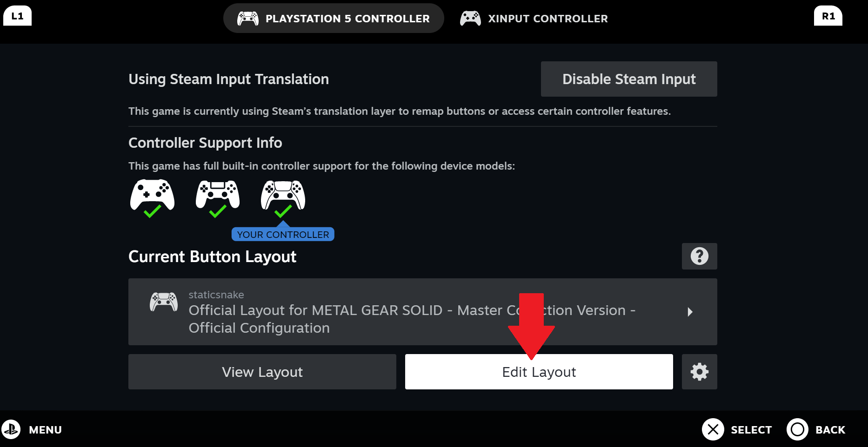Open the question mark help button
Screen dimensions: 868x447
[700, 256]
